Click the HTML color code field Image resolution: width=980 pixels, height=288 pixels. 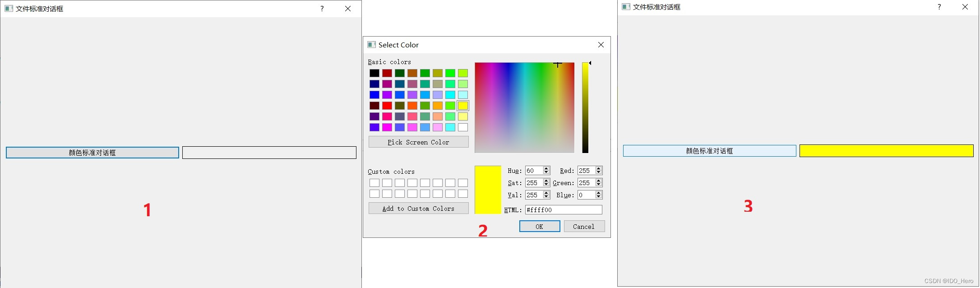(x=564, y=210)
